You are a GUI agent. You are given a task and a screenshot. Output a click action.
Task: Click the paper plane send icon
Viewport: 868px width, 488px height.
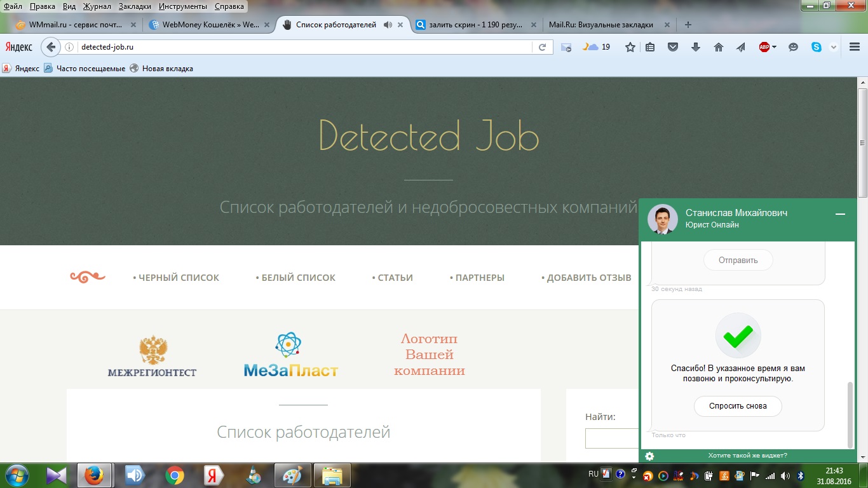(741, 47)
